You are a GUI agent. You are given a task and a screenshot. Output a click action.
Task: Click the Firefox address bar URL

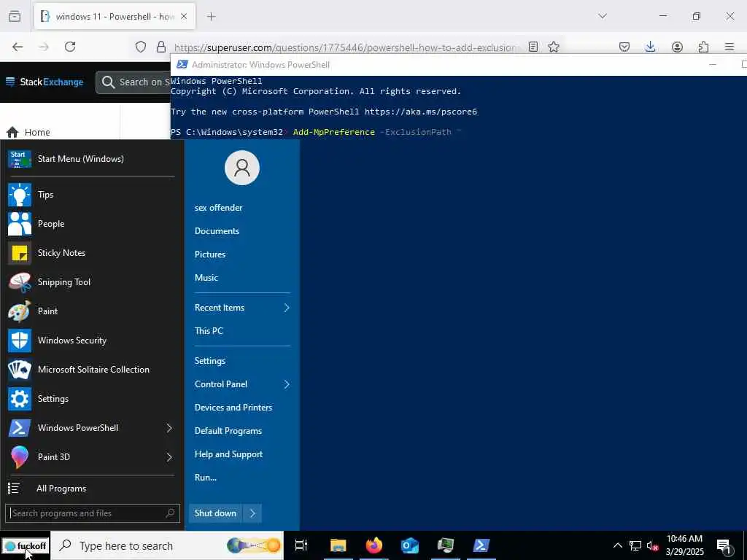345,47
